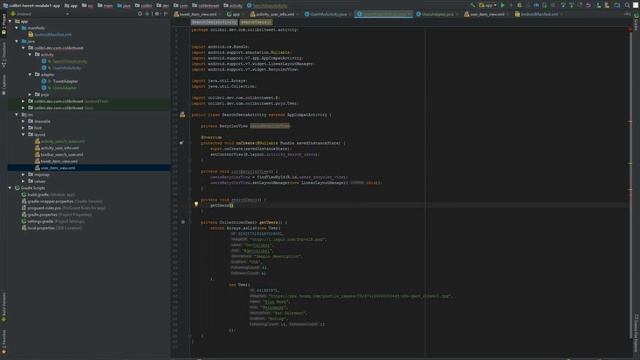Click the override gutter icon beside onCreate
Screen dimensions: 640x360
point(182,143)
